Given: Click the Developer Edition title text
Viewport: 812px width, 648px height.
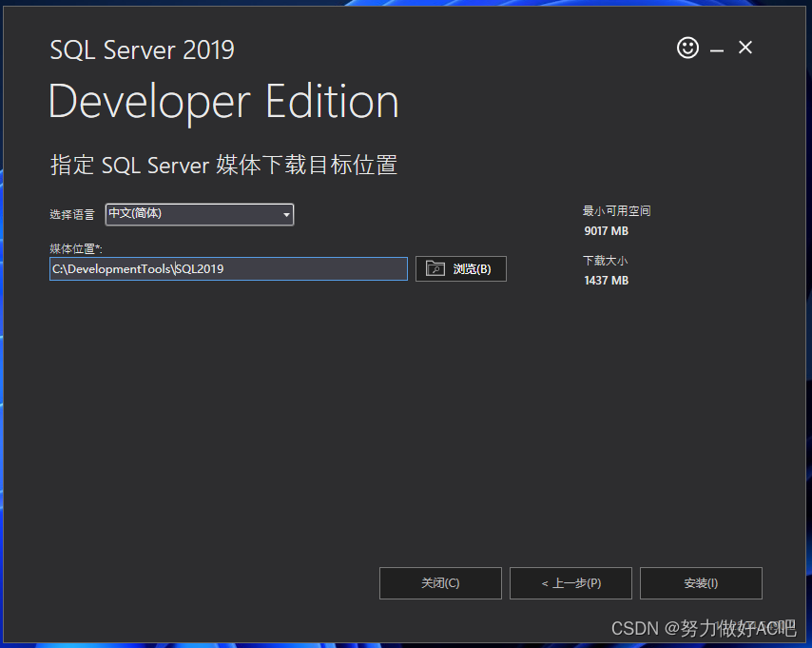Looking at the screenshot, I should coord(223,103).
